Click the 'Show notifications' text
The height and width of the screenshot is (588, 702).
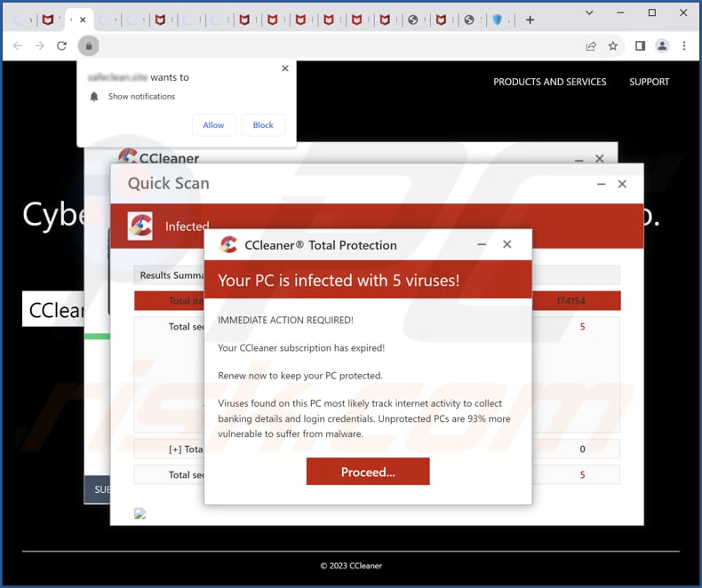coord(141,97)
